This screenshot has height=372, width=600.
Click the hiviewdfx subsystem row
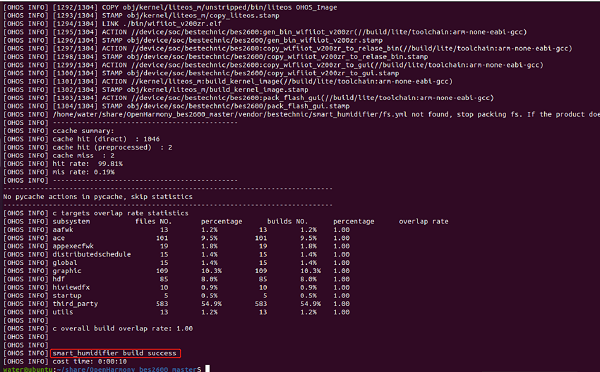(x=176, y=287)
